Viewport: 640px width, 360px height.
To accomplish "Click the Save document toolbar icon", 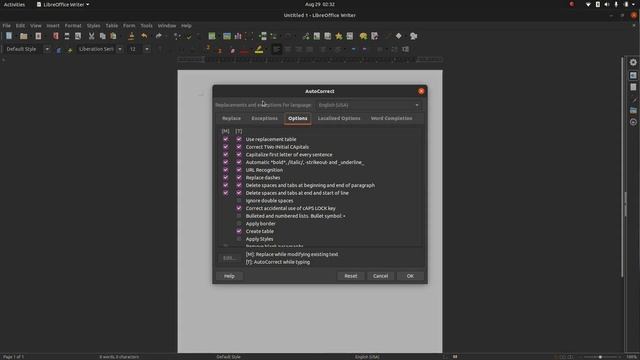I will [x=38, y=36].
